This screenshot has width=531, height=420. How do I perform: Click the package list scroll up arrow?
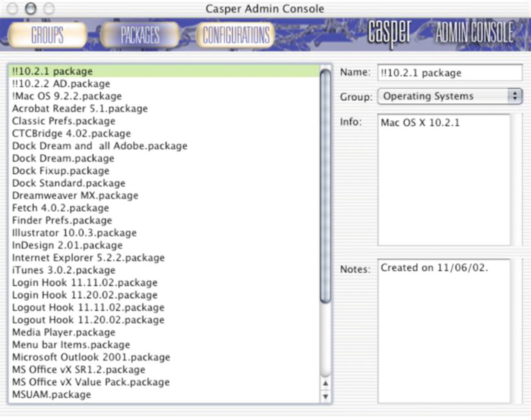[325, 383]
